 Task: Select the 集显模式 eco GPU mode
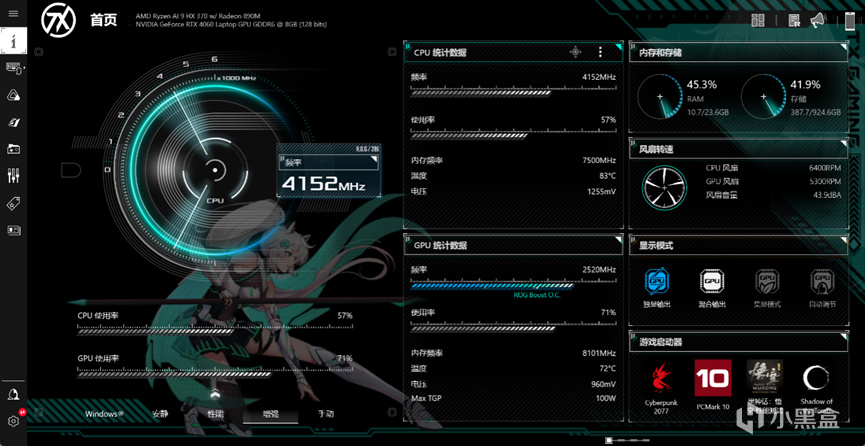pyautogui.click(x=767, y=288)
